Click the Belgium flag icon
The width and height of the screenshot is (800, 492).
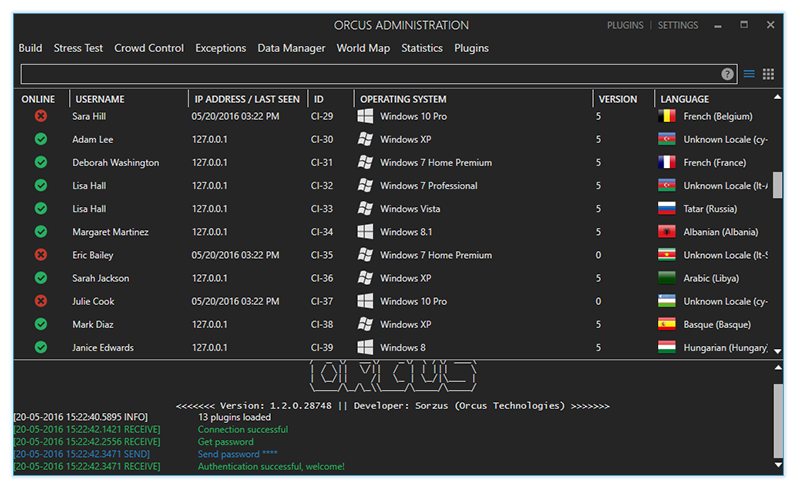(667, 116)
